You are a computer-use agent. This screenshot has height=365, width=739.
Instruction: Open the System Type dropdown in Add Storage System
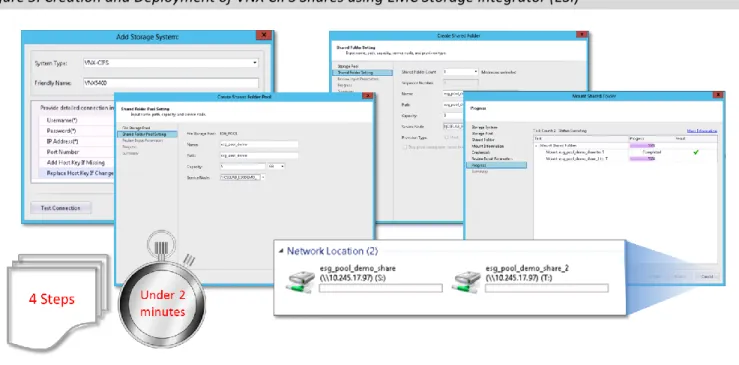click(x=255, y=63)
